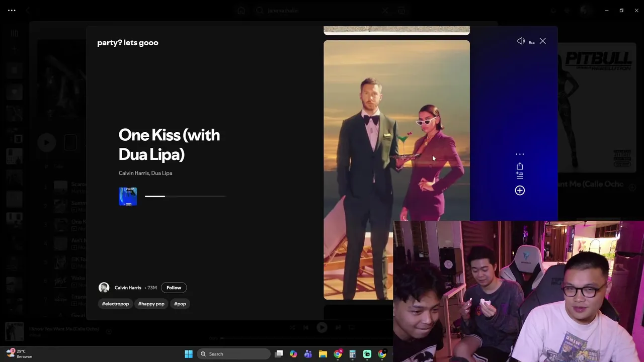644x362 pixels.
Task: Click the taskbar Search box
Action: [233, 354]
